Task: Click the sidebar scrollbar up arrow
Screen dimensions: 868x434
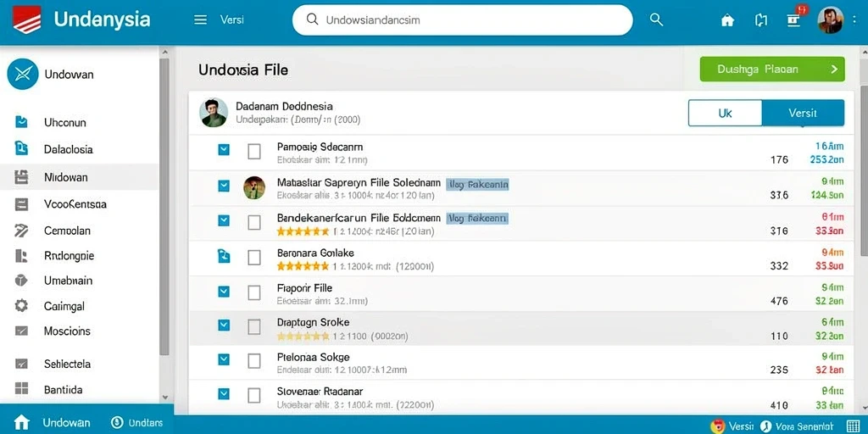Action: tap(164, 52)
